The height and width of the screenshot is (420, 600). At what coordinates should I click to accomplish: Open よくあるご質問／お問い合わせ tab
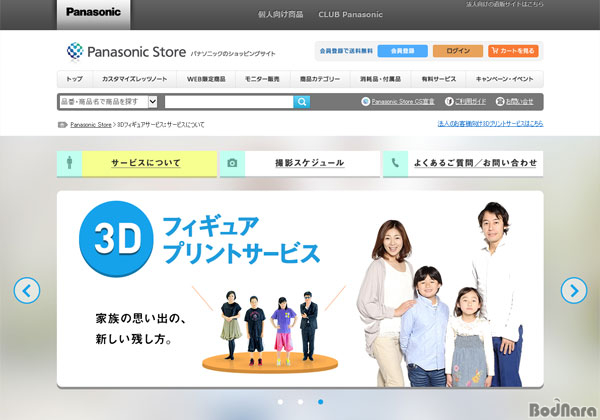(x=463, y=163)
